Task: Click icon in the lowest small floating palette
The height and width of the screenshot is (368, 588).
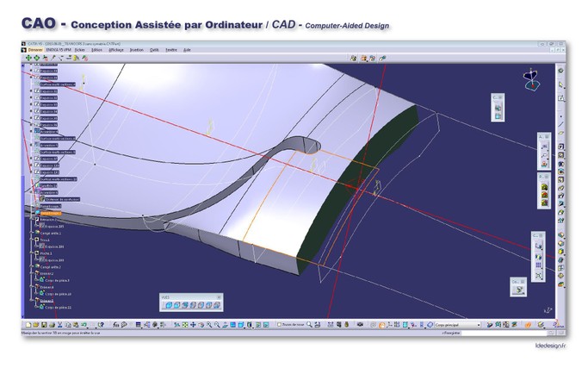Action: coord(517,290)
